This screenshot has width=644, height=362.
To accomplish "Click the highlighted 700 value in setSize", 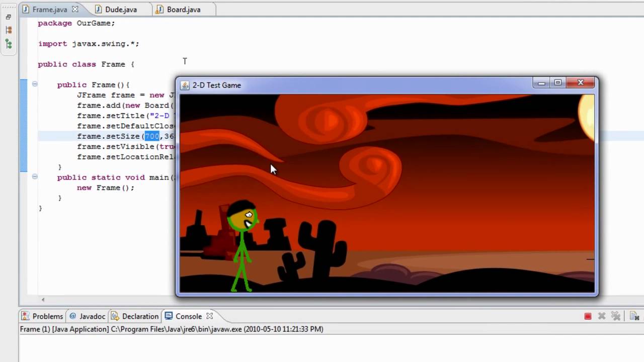I will coord(152,136).
